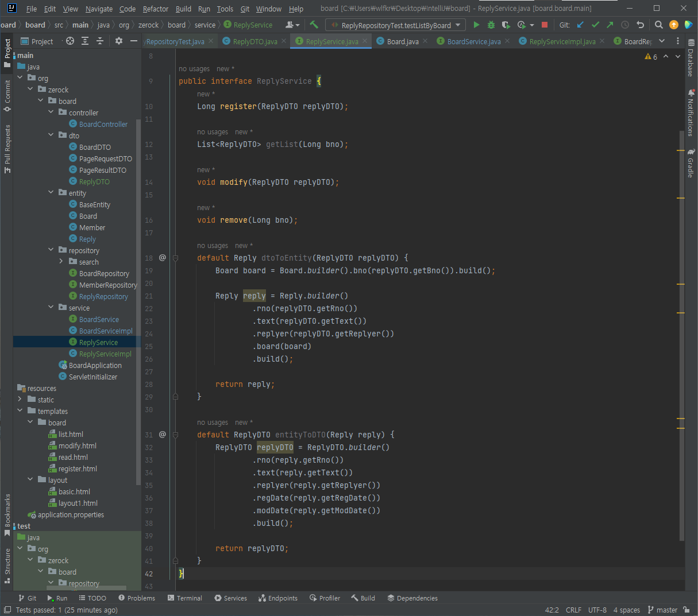The image size is (698, 616).
Task: Open the Commit tool window
Action: (x=7, y=95)
